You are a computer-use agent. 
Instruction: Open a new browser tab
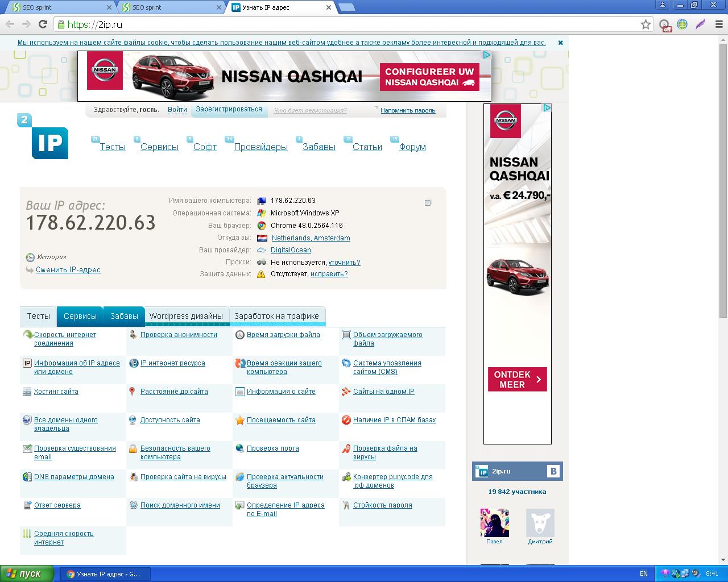347,8
